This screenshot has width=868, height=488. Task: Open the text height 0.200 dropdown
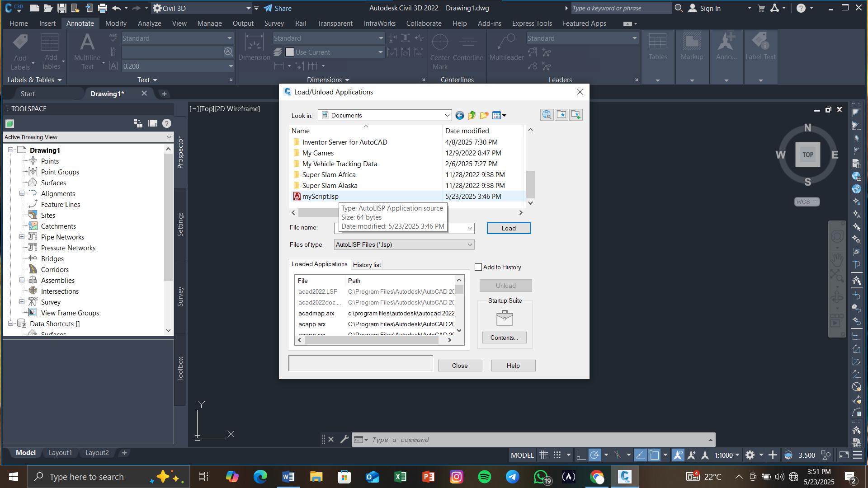coord(231,66)
